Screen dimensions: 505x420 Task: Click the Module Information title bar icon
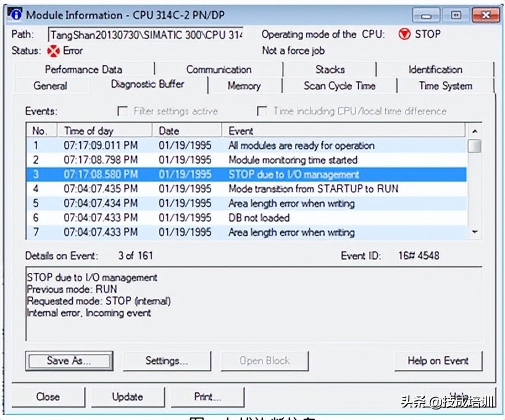coord(14,14)
